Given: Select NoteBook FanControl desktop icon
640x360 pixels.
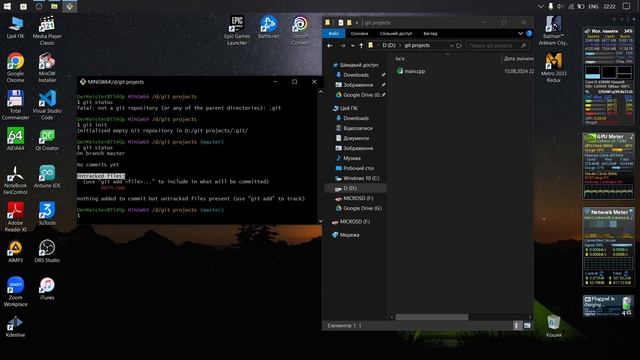Looking at the screenshot, I should click(15, 180).
